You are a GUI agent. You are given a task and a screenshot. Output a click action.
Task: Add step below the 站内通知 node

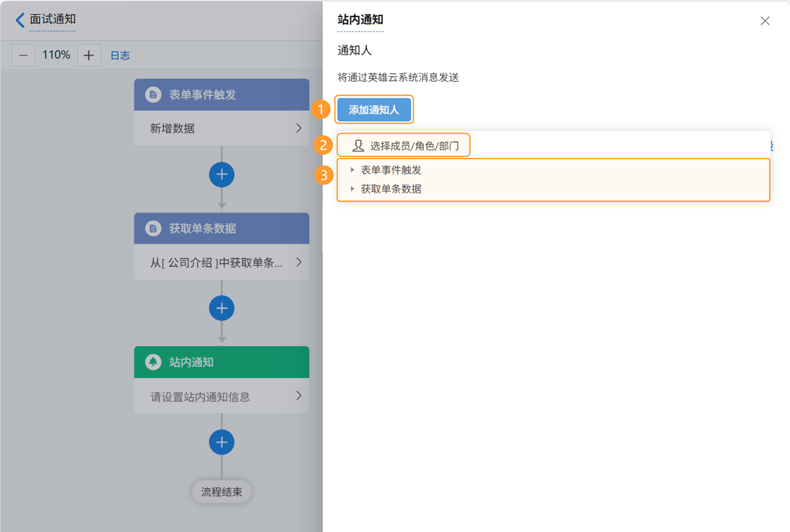(x=222, y=442)
